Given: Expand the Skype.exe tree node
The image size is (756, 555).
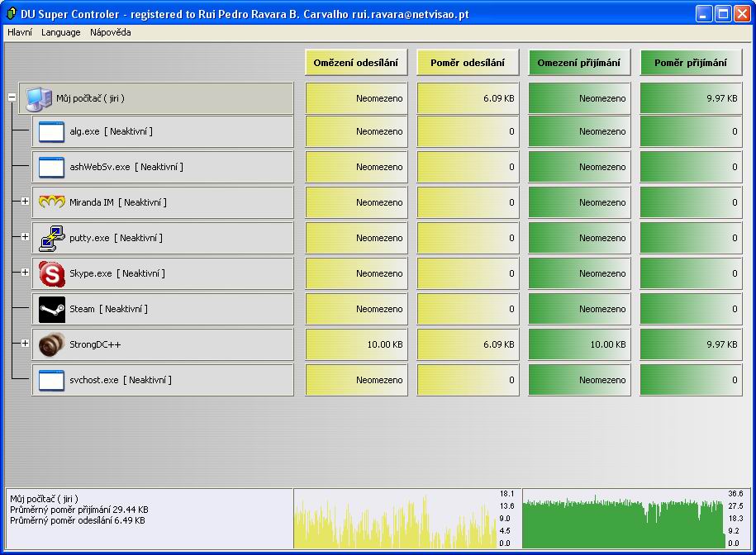Looking at the screenshot, I should 25,273.
